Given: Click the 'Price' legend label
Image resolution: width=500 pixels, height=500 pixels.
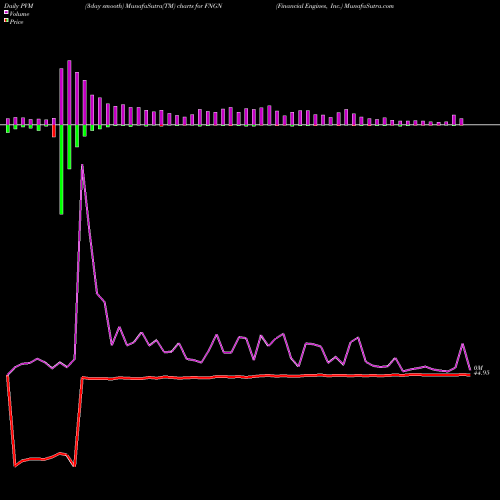Looking at the screenshot, I should [16, 22].
